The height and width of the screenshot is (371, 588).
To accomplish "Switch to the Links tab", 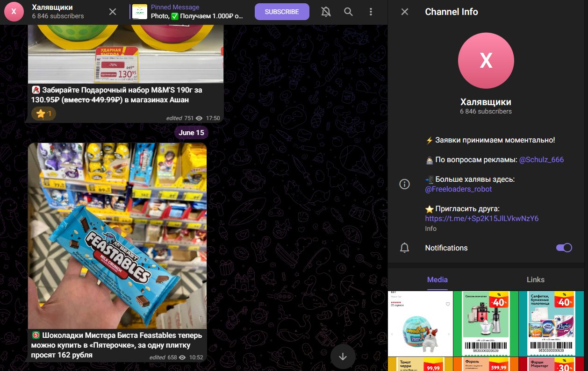I will [x=536, y=279].
